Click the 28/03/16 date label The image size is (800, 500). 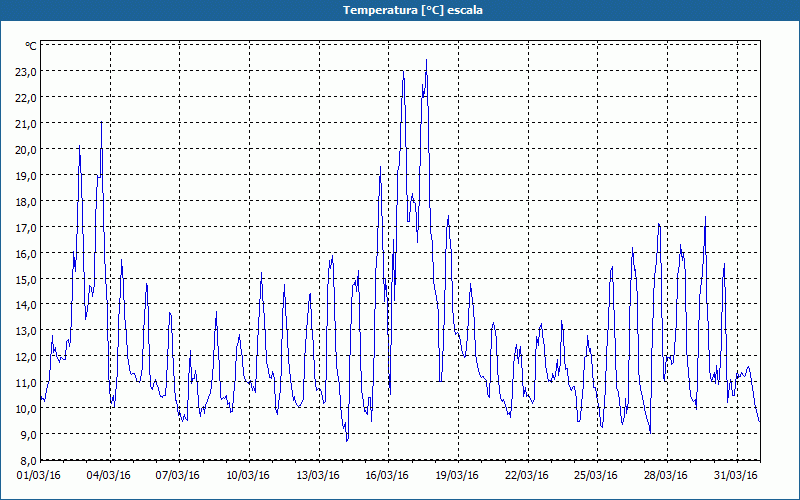coord(666,476)
